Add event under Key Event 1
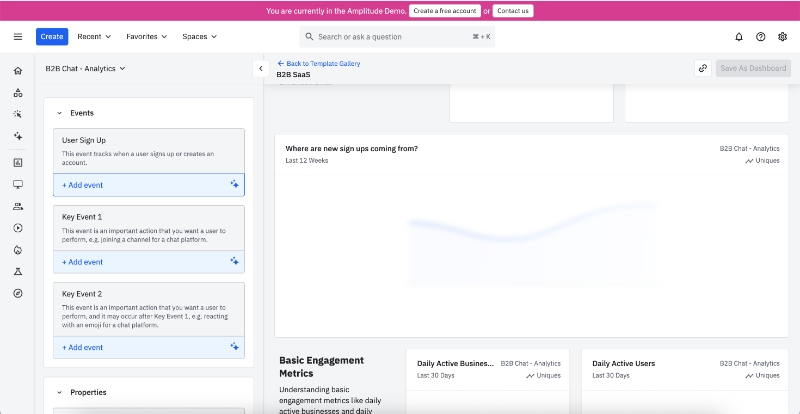 148,262
